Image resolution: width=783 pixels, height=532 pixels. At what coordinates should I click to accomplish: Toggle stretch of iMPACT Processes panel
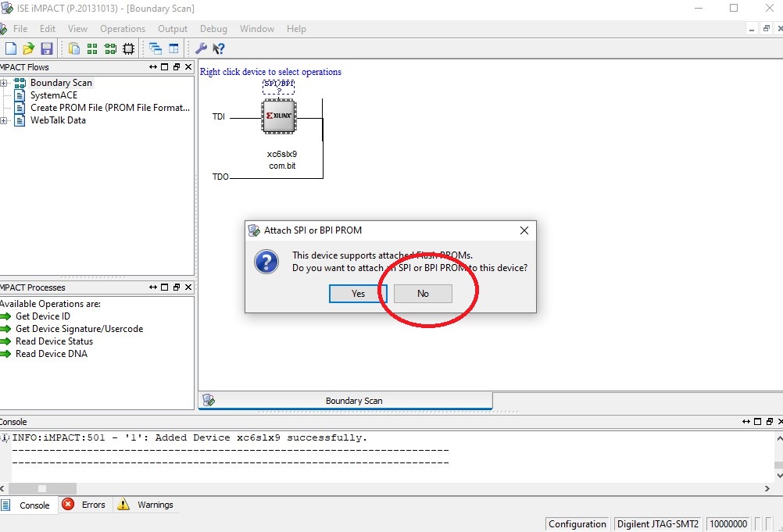click(x=153, y=287)
